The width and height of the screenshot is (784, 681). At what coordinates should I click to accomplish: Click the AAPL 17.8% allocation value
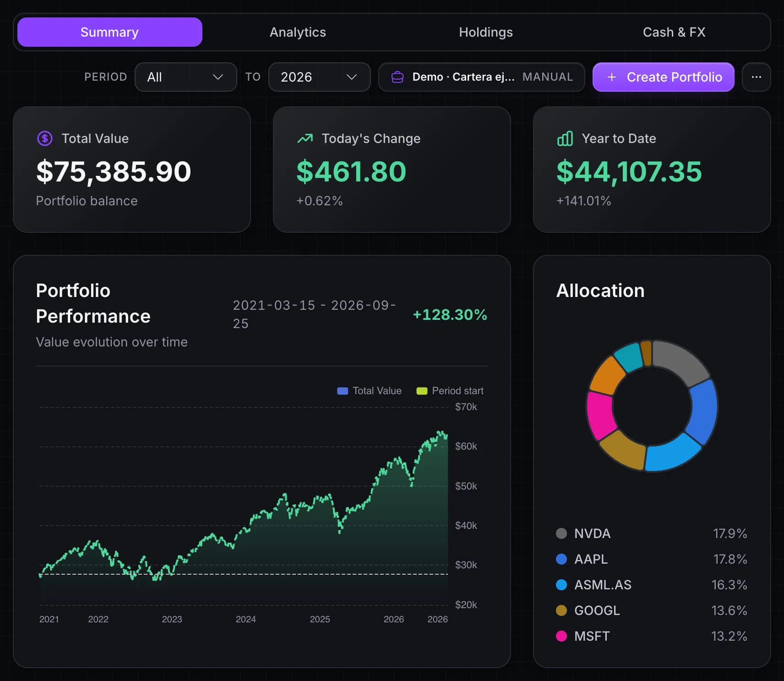pyautogui.click(x=730, y=559)
